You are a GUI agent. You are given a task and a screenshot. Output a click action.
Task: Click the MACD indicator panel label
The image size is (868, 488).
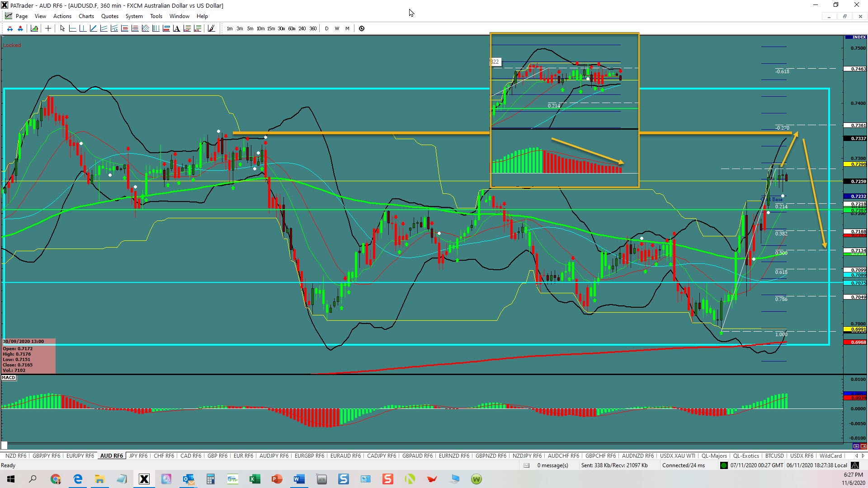[x=9, y=378]
